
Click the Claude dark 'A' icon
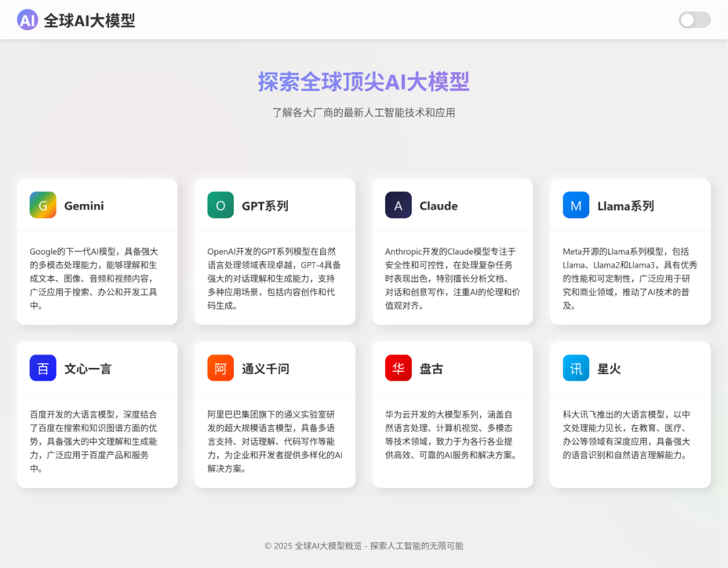tap(398, 205)
